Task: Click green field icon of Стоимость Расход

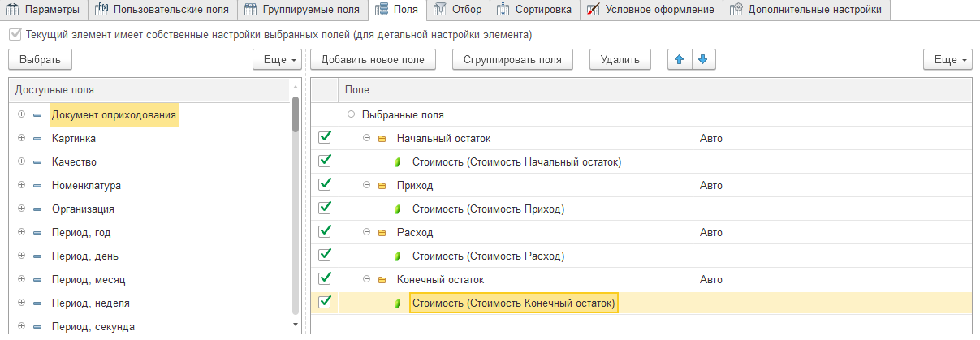Action: point(398,256)
